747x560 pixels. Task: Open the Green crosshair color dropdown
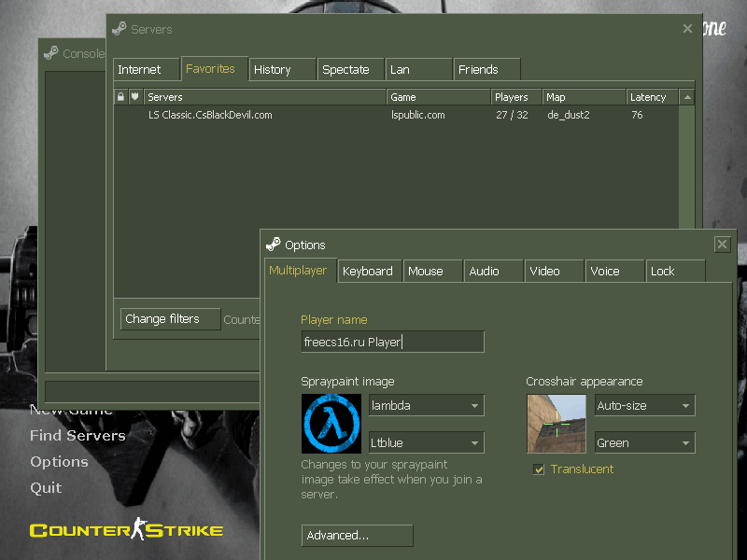[x=645, y=443]
